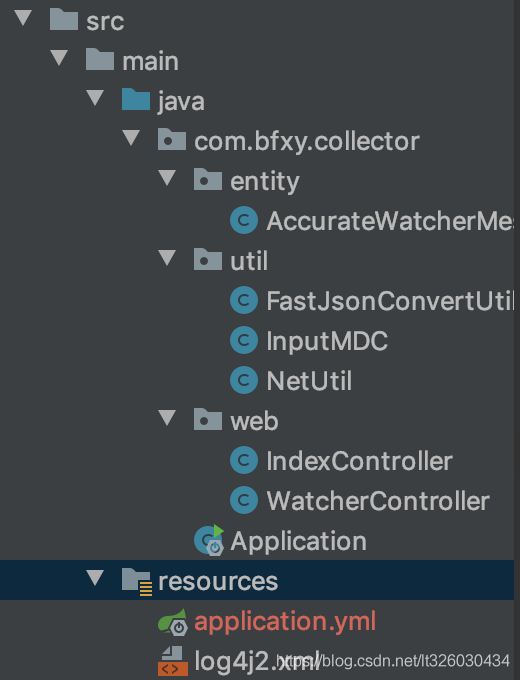Screen dimensions: 520x680
Task: Click the resources folder icon
Action: (x=137, y=581)
